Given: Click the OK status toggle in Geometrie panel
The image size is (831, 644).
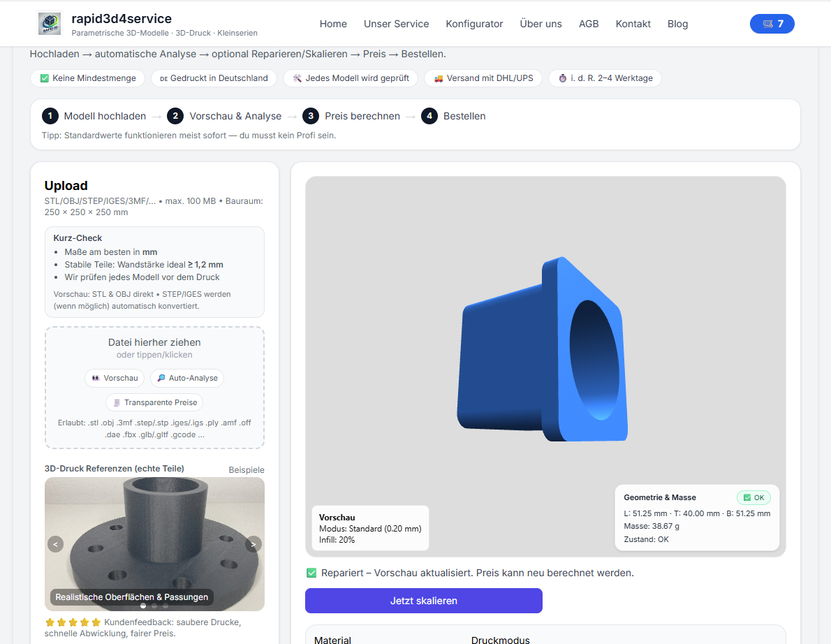Looking at the screenshot, I should point(753,497).
